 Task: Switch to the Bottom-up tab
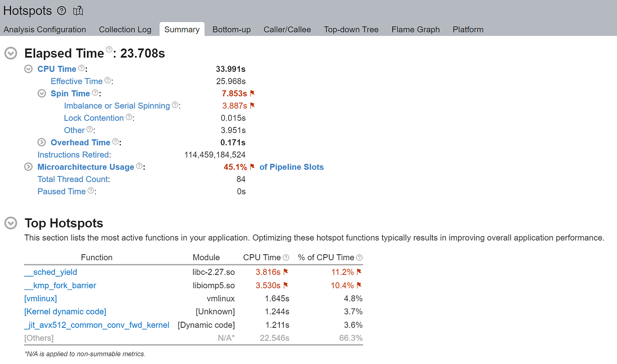(231, 29)
